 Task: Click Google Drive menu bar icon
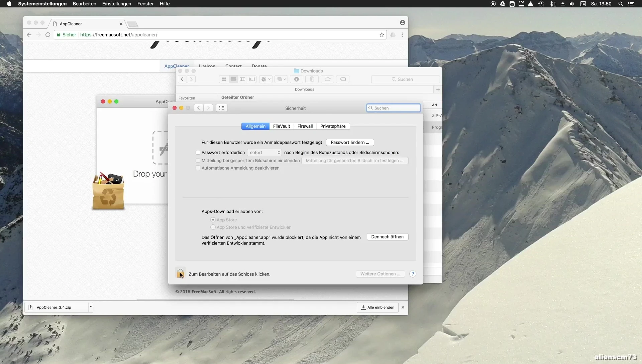pos(503,4)
